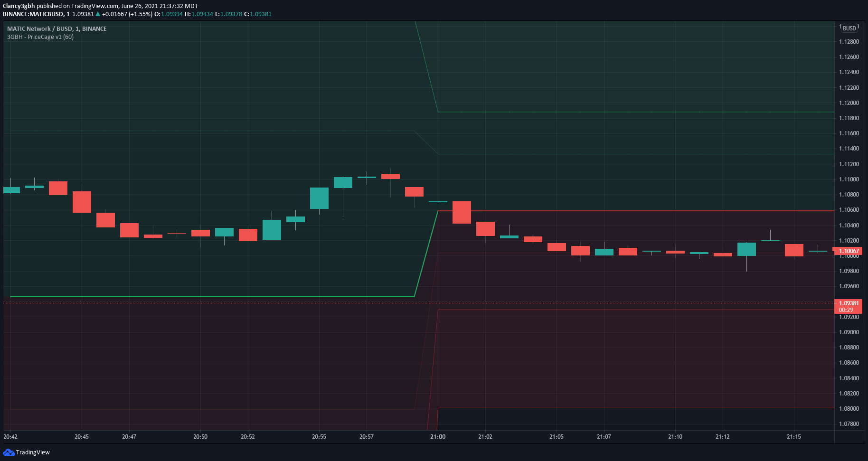Click the 1.09381 current price countdown label
868x461 pixels.
click(849, 306)
